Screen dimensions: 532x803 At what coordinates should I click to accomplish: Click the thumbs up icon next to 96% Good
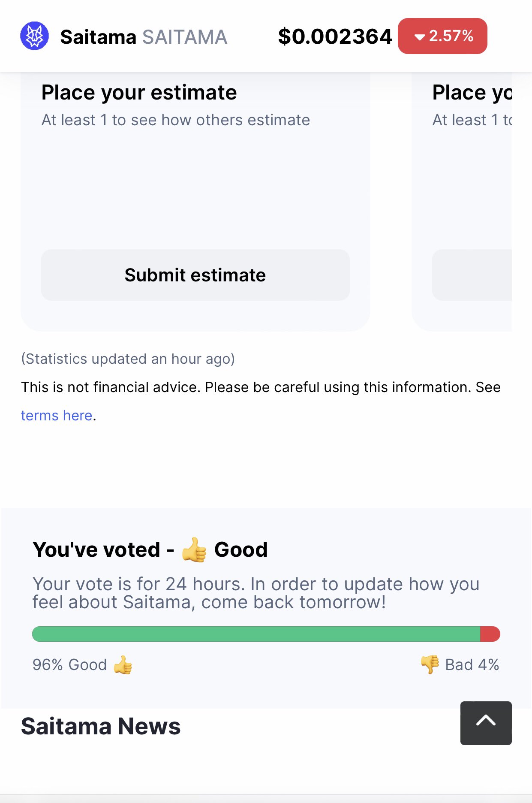(x=123, y=665)
